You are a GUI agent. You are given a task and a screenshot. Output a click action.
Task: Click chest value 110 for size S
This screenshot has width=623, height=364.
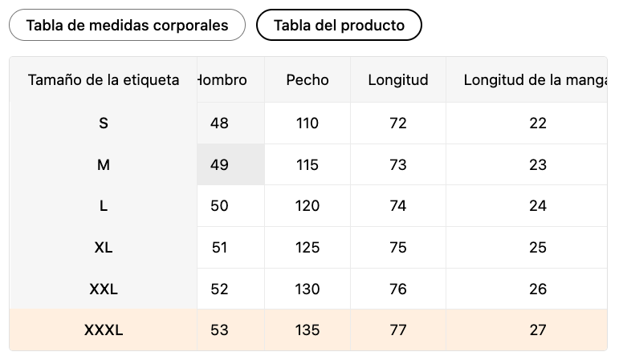[307, 123]
